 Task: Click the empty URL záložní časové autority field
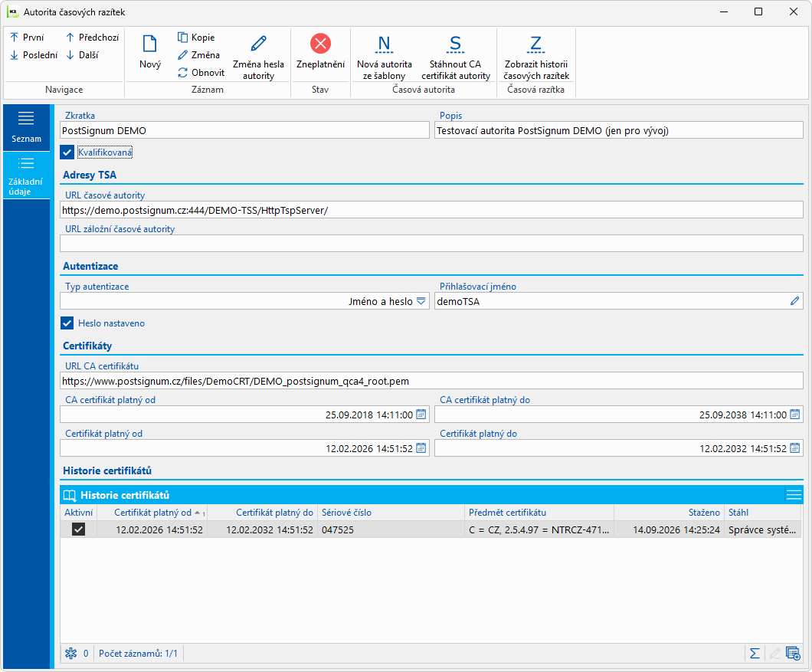click(x=431, y=244)
